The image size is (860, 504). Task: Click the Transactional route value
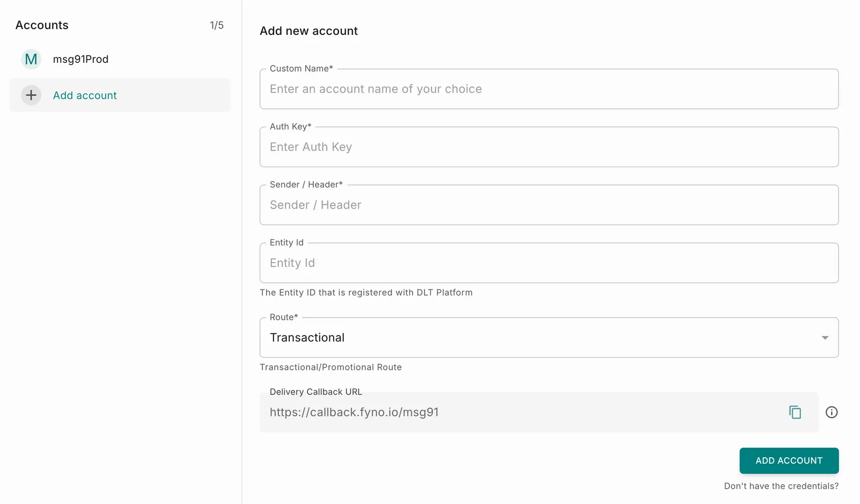(x=307, y=337)
